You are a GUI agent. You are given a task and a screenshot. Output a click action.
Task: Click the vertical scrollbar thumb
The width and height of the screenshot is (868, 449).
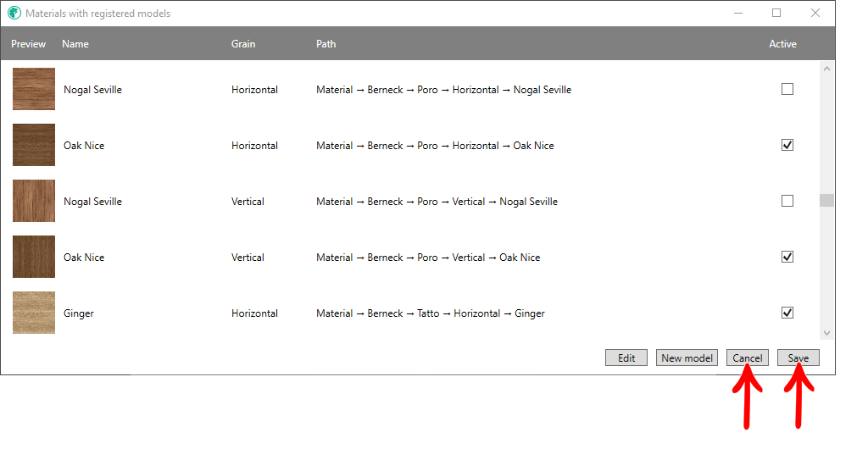coord(826,200)
